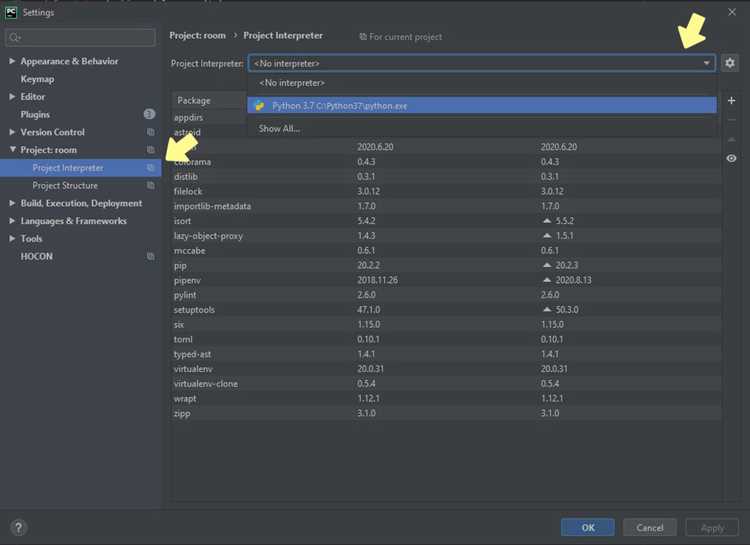Expand Build, Execution, Deployment section
The image size is (750, 545).
(12, 203)
